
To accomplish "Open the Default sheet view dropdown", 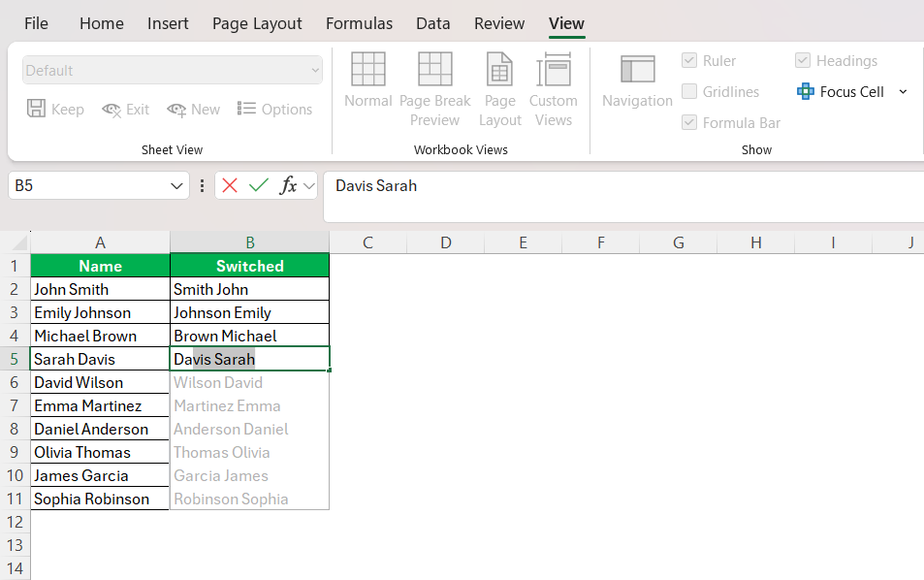I will tap(172, 70).
